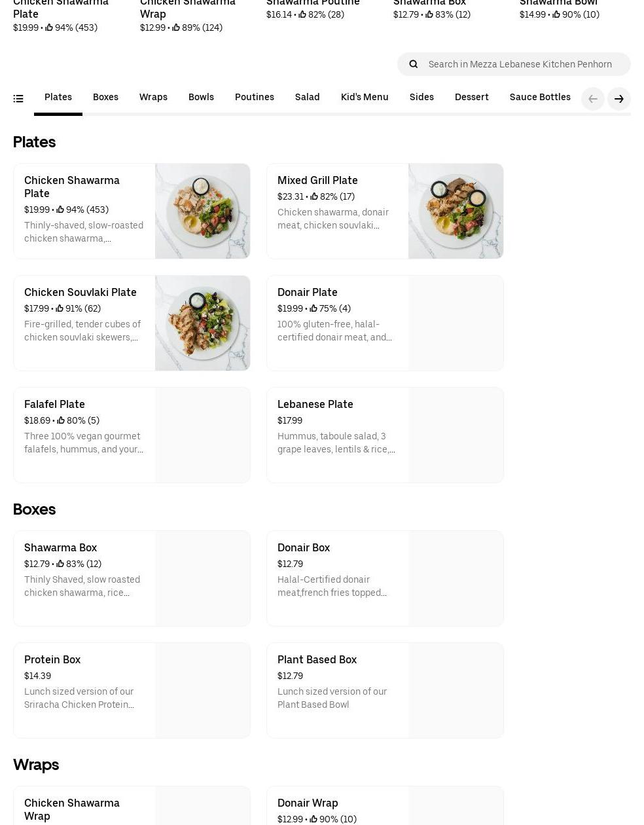
Task: Click the magnifier search icon
Action: [414, 64]
